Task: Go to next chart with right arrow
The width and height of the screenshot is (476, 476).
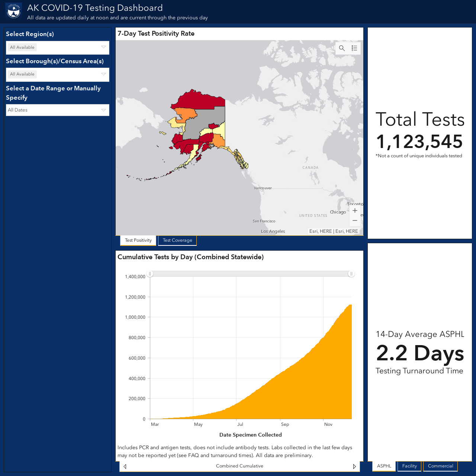Action: coord(354,466)
